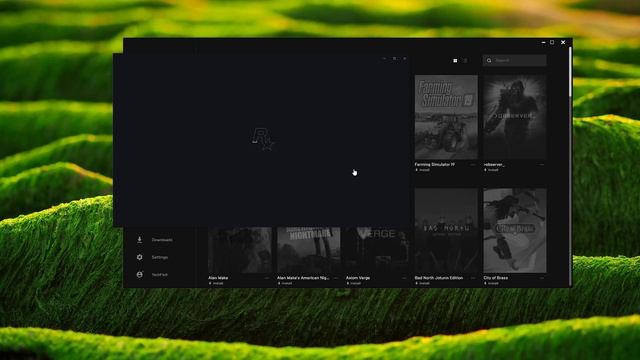Install Bad North Jotunn Edition
Image resolution: width=640 pixels, height=360 pixels.
coord(422,283)
